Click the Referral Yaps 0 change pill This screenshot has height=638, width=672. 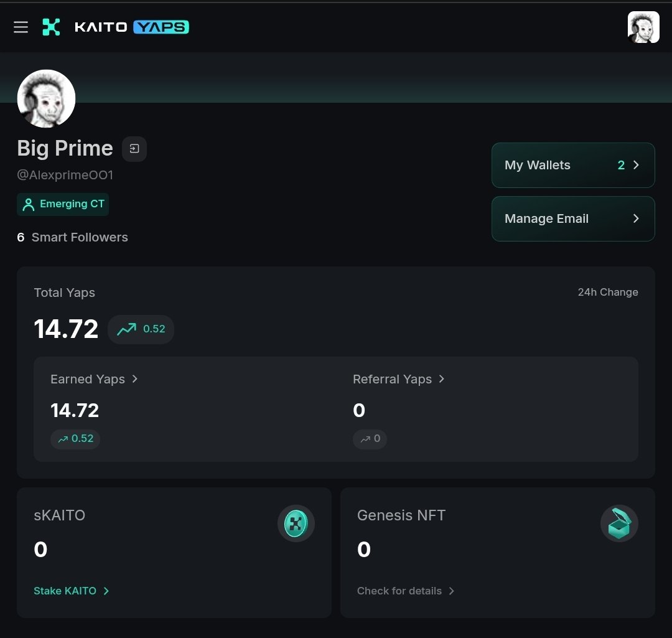tap(370, 439)
